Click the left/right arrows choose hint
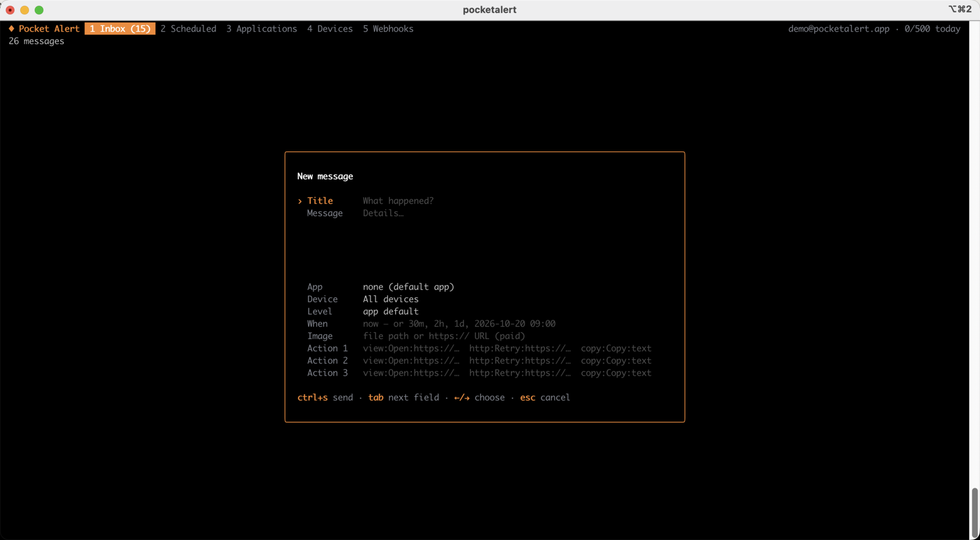Viewport: 980px width, 540px height. pos(479,397)
